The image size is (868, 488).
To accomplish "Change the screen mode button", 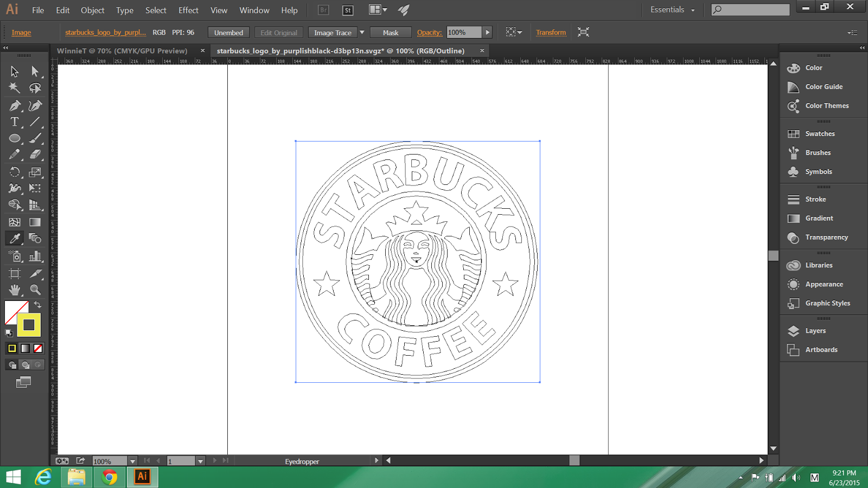I will pyautogui.click(x=23, y=382).
